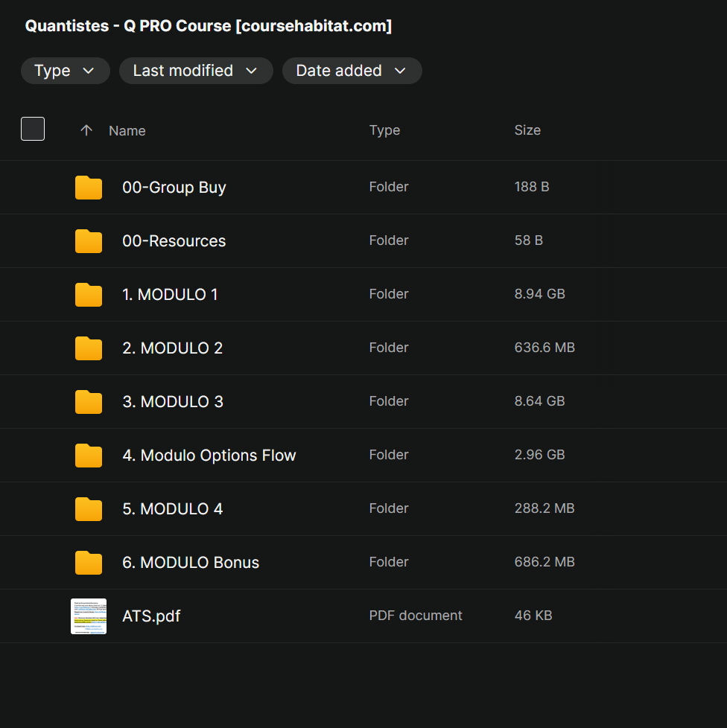Click the 288.2 MB size value
This screenshot has width=727, height=728.
(x=545, y=508)
